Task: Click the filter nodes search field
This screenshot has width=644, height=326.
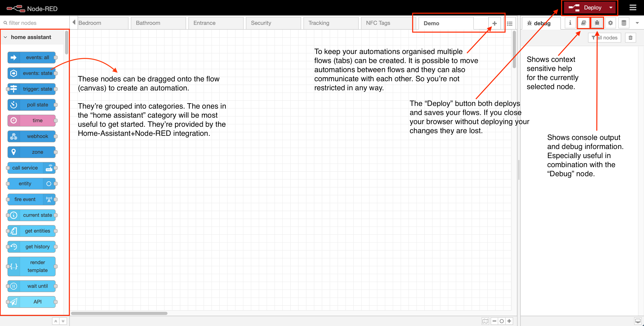Action: click(35, 23)
